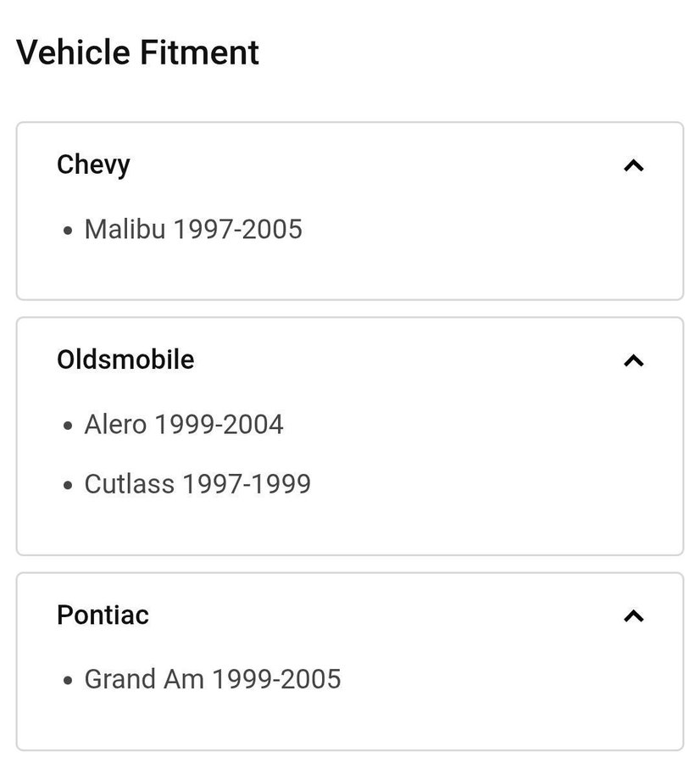Select the Grand Am model name
The height and width of the screenshot is (763, 700).
[x=143, y=679]
